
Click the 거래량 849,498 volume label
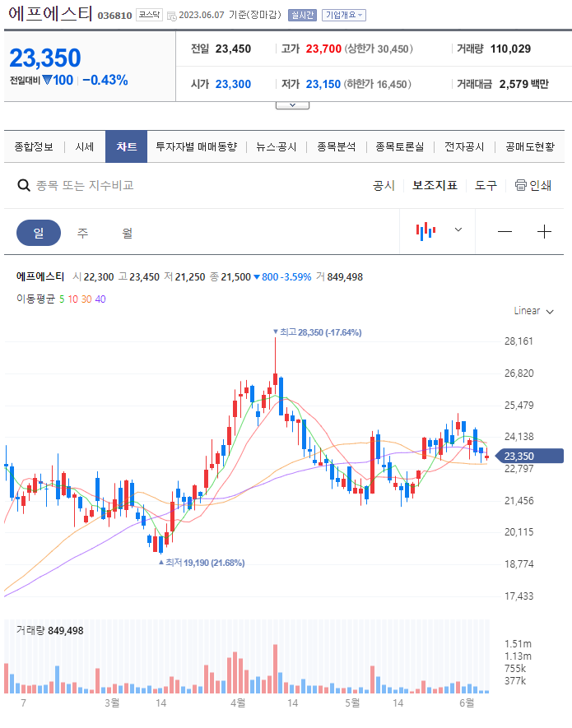(49, 630)
